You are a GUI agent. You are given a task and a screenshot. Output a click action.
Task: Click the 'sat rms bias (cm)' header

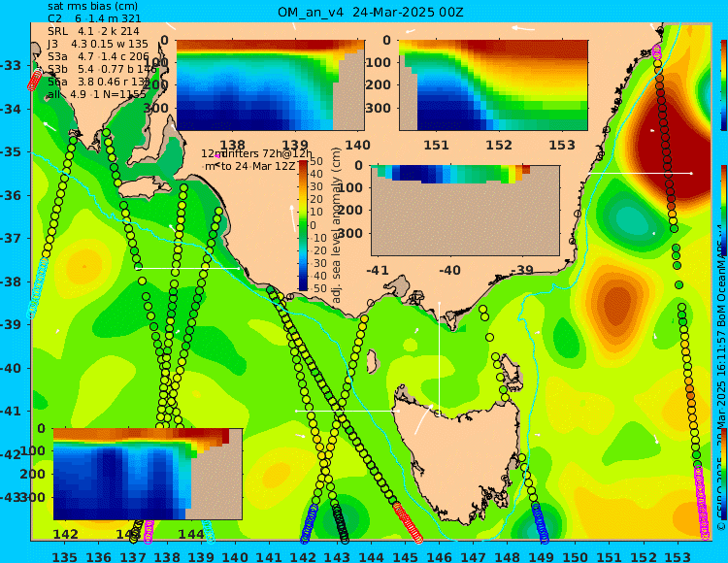tap(92, 7)
